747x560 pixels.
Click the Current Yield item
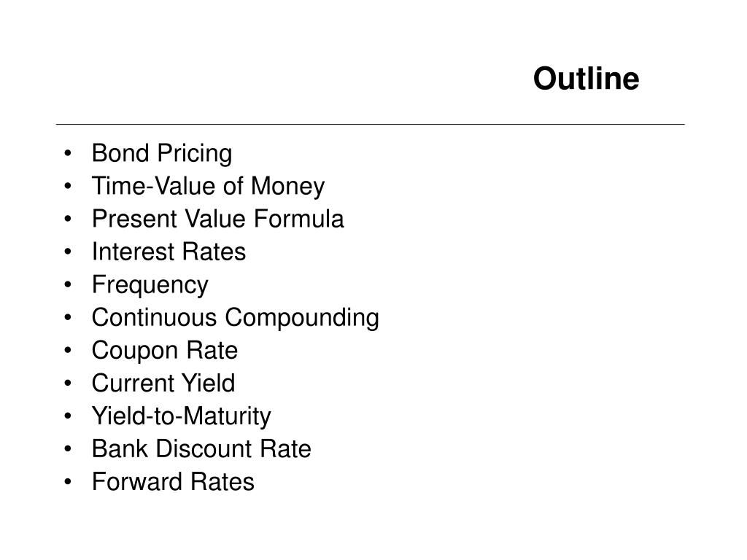click(x=163, y=384)
